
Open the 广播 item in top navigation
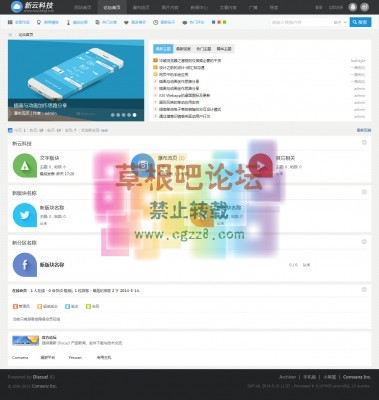click(x=253, y=7)
